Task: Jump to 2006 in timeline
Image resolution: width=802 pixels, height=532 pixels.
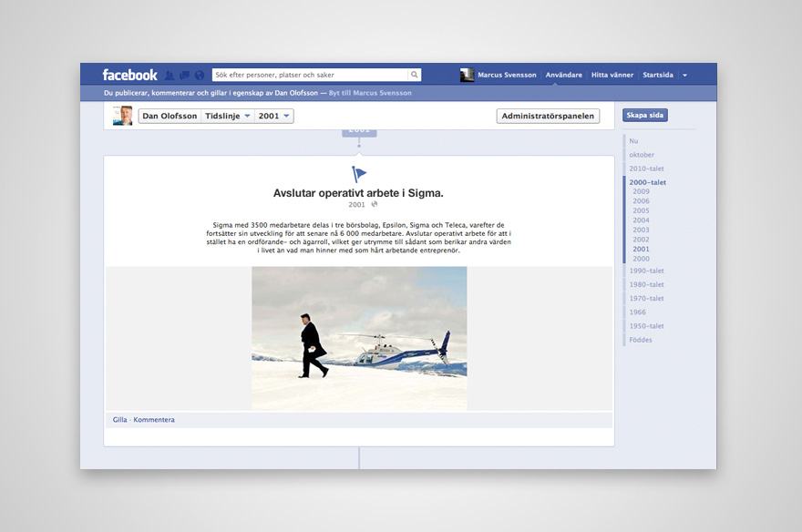Action: [x=641, y=201]
